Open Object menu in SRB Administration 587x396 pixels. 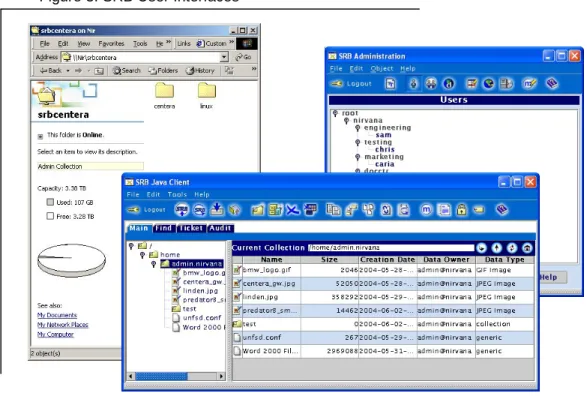click(382, 68)
